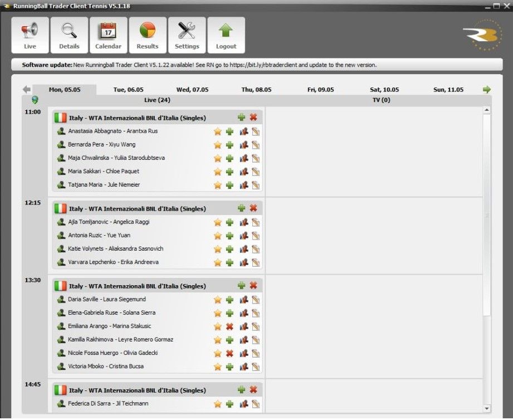This screenshot has height=420, width=513.
Task: Switch to the Tue, 06.05 tab
Action: pos(129,90)
